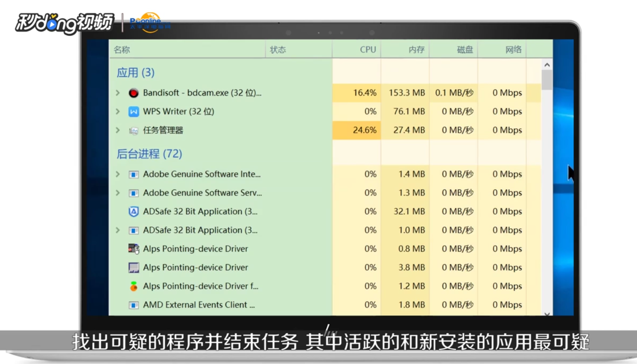Sort processes by 网络 column

(502, 50)
